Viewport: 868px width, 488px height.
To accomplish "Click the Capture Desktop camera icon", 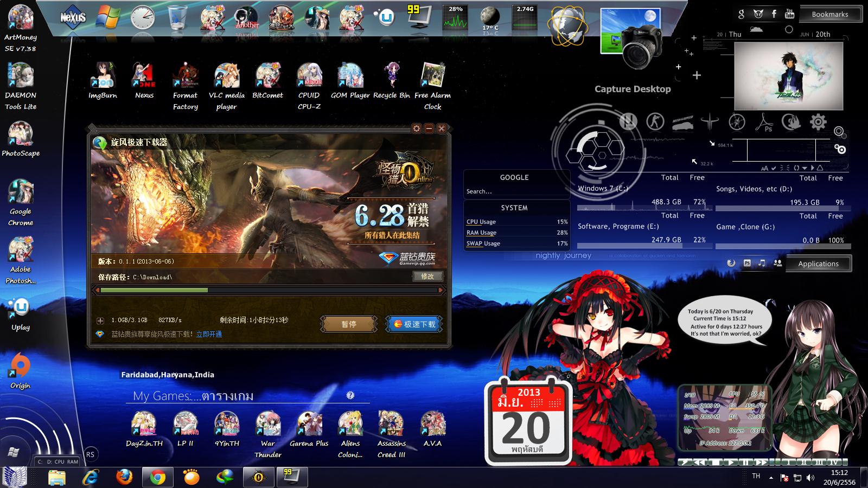I will [x=633, y=39].
